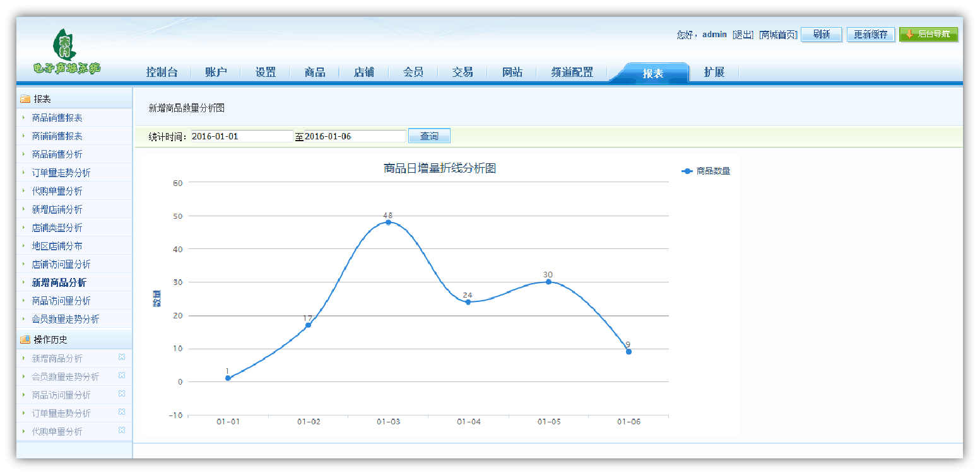This screenshot has height=476, width=980.
Task: Click the end date field 2016-01-06
Action: [355, 136]
